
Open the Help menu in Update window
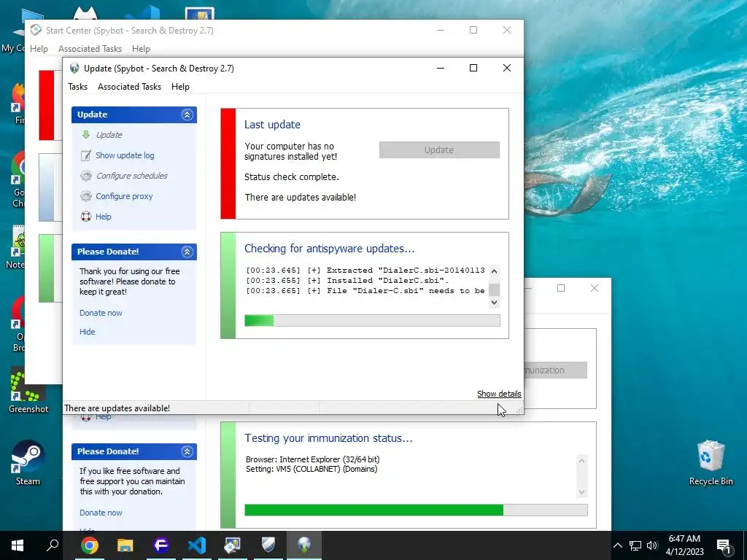click(x=181, y=87)
